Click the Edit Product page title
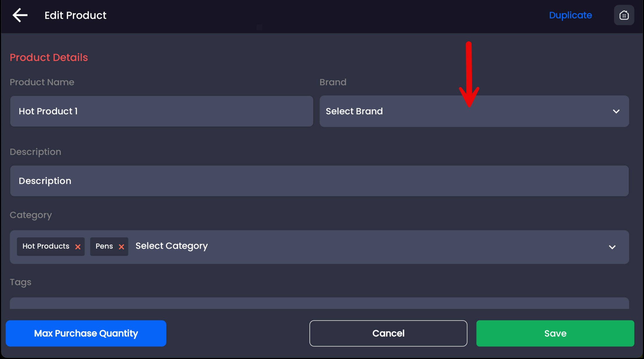The image size is (644, 359). coord(75,15)
